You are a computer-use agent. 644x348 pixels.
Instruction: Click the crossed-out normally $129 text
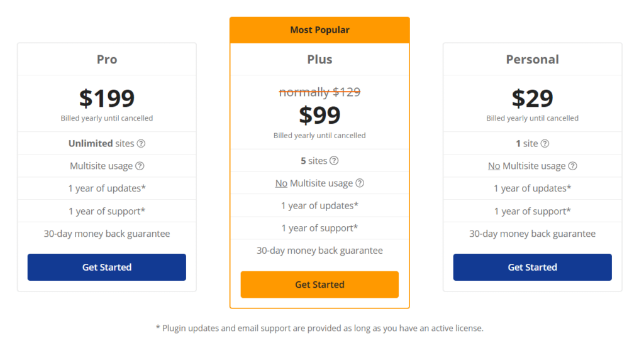(x=319, y=92)
